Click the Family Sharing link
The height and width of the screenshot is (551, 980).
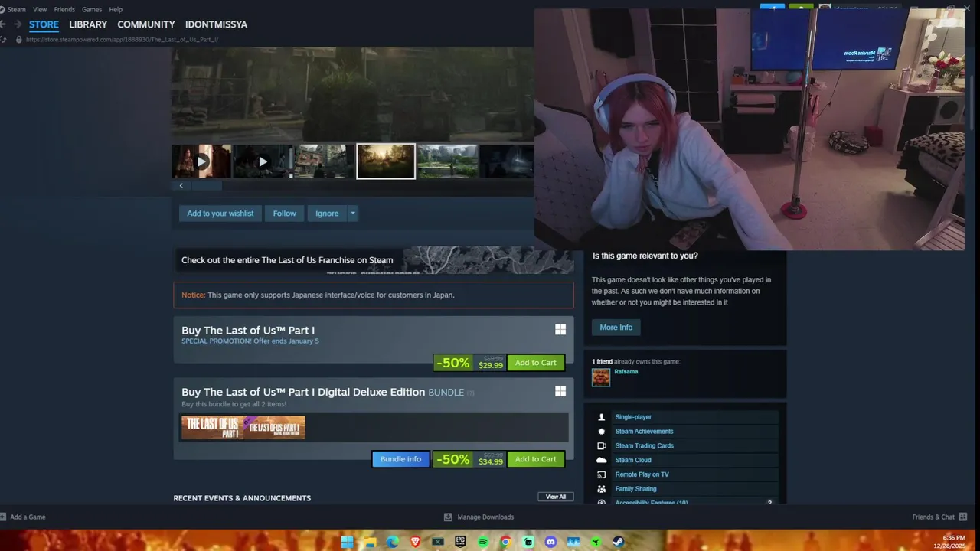point(635,489)
